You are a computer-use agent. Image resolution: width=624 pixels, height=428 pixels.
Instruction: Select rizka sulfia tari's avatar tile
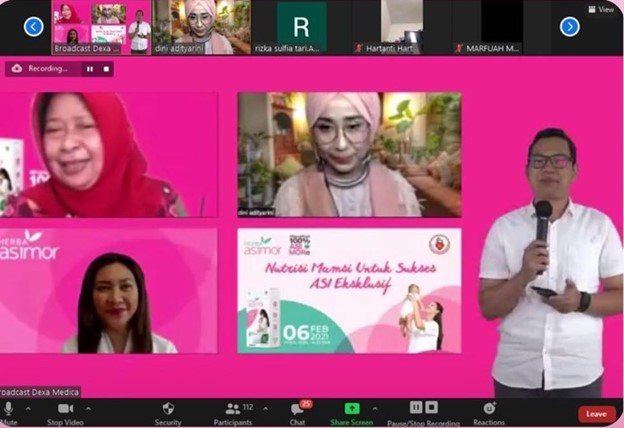pos(301,27)
